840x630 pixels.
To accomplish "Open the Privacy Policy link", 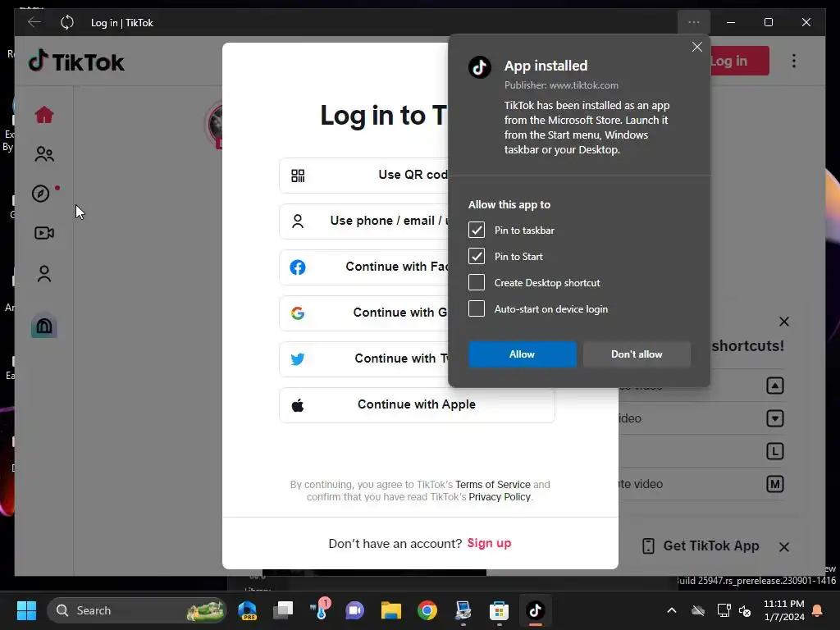I will click(x=500, y=496).
